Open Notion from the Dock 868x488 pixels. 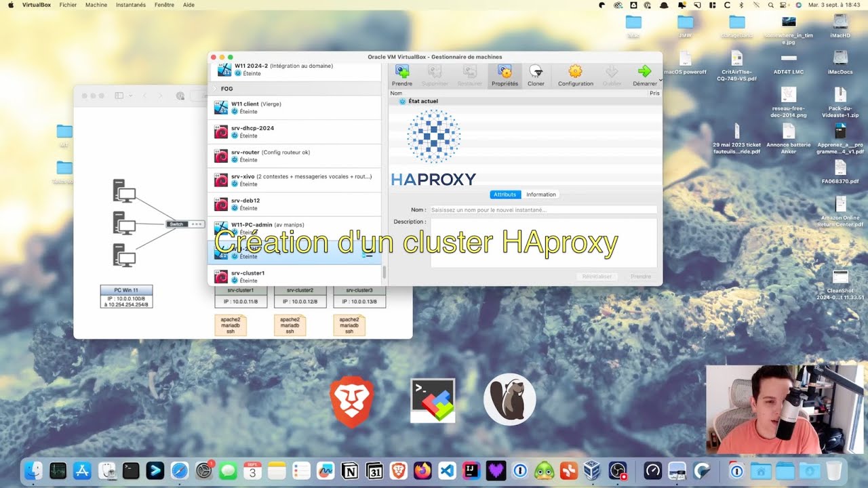tap(350, 470)
